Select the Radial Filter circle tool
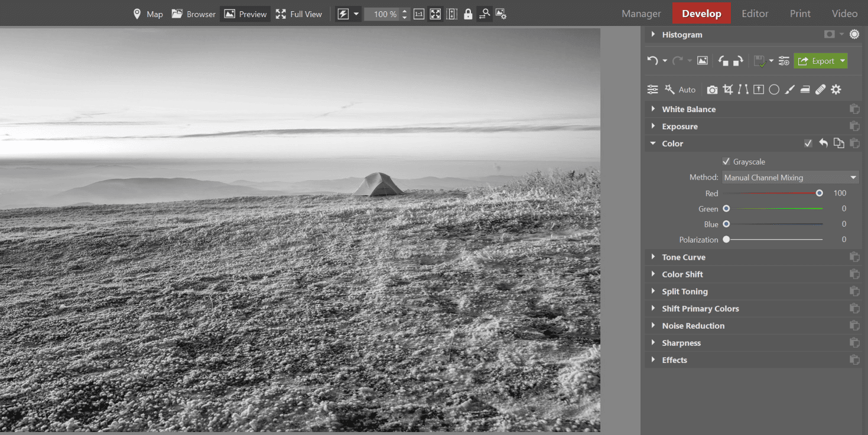 pos(774,90)
